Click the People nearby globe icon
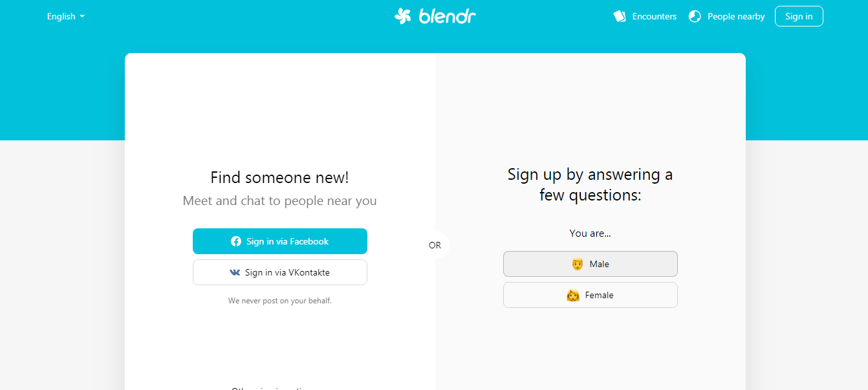868x390 pixels. pyautogui.click(x=695, y=16)
